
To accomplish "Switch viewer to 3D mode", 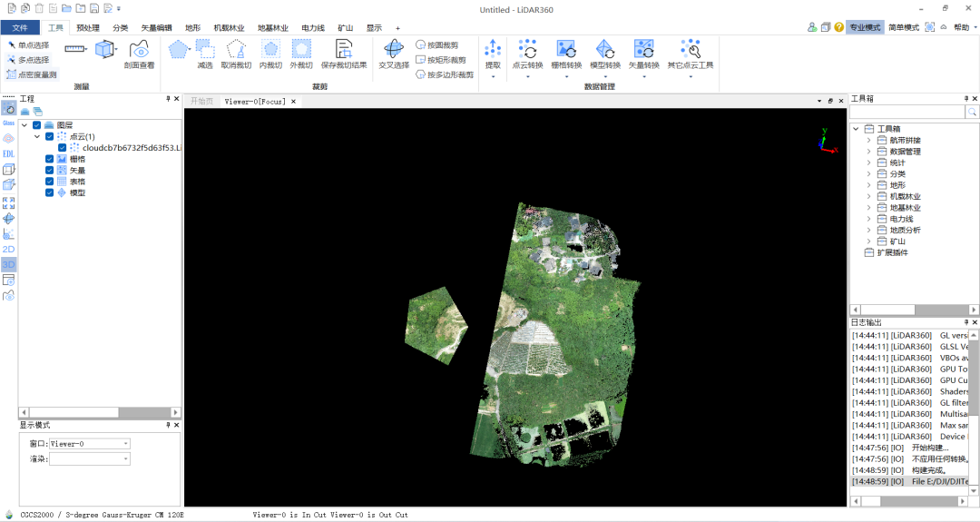I will tap(9, 265).
